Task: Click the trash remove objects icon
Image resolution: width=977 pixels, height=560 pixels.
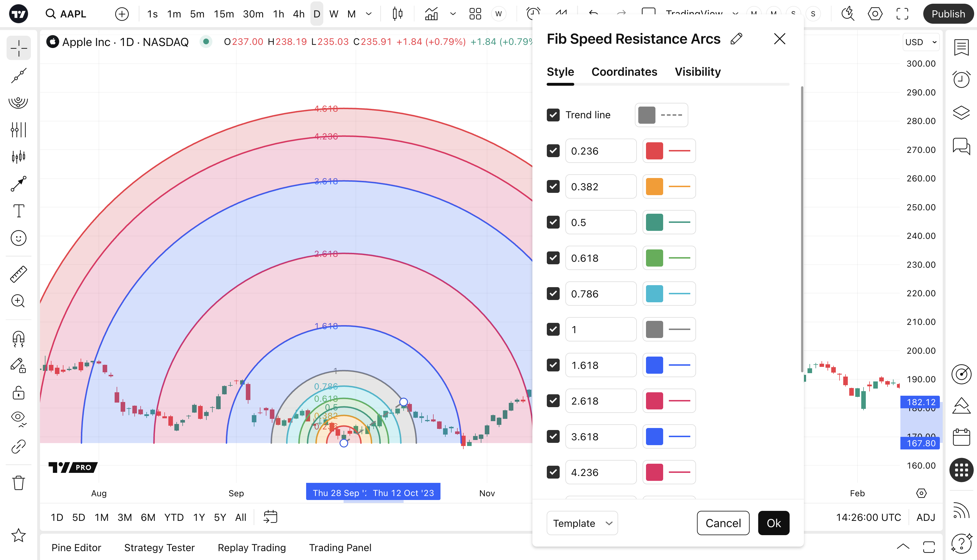Action: [x=18, y=483]
